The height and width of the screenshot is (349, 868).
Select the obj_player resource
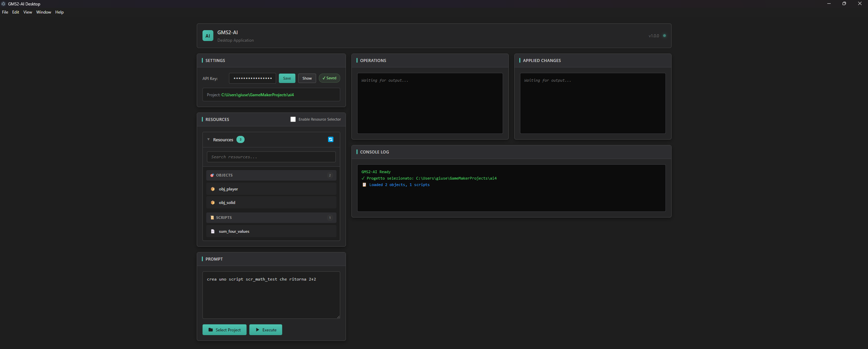pyautogui.click(x=271, y=189)
